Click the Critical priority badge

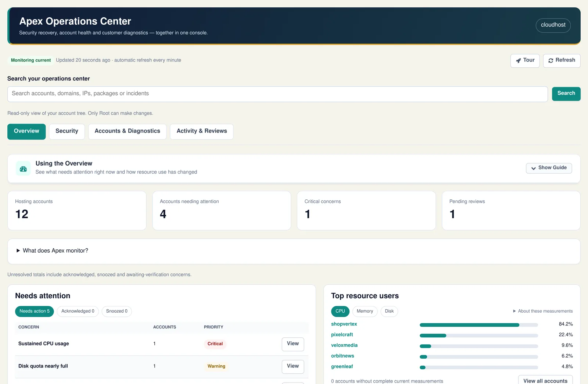[215, 344]
